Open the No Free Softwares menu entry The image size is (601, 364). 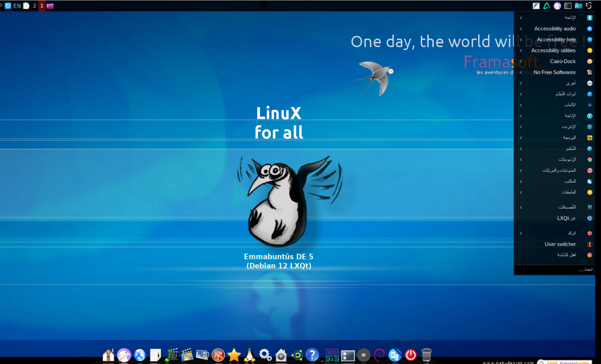click(554, 72)
